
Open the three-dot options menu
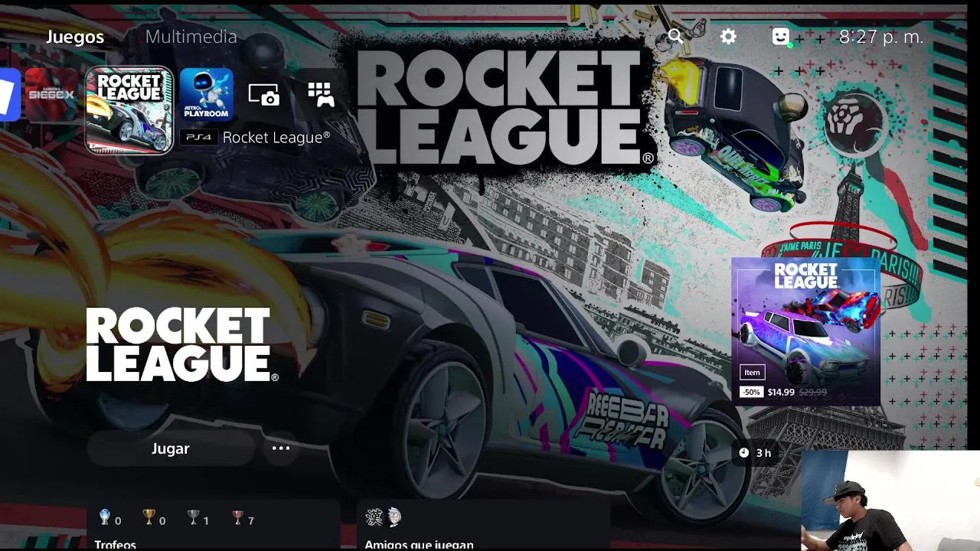(281, 448)
